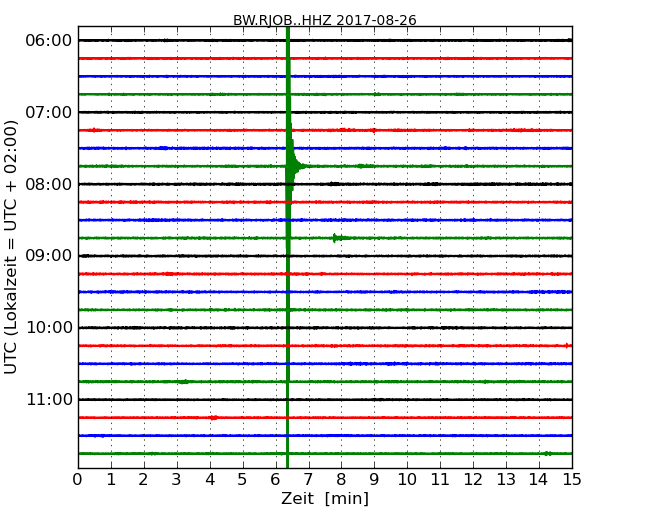Viewport: 650px width, 520px height.
Task: Click x-axis tick label 5
Action: (242, 480)
